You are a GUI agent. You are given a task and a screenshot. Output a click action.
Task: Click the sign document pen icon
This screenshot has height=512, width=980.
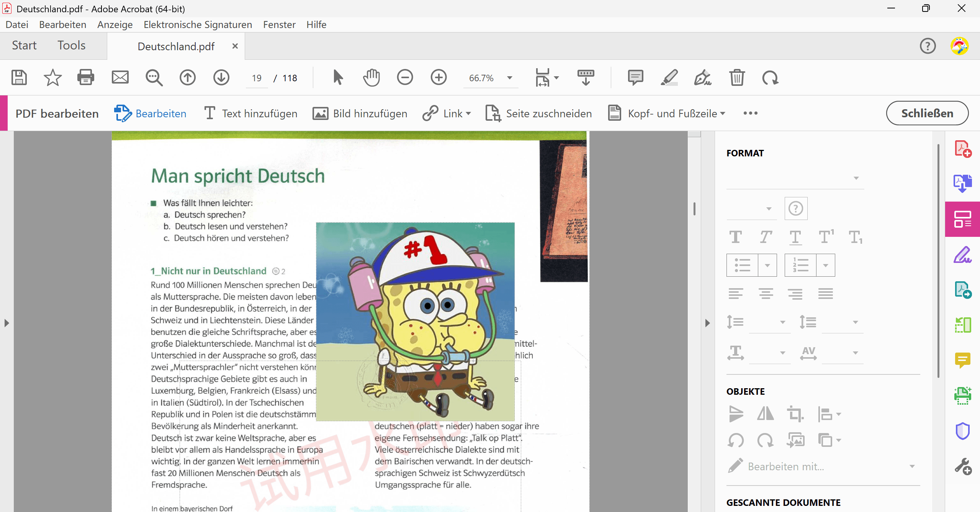[703, 78]
